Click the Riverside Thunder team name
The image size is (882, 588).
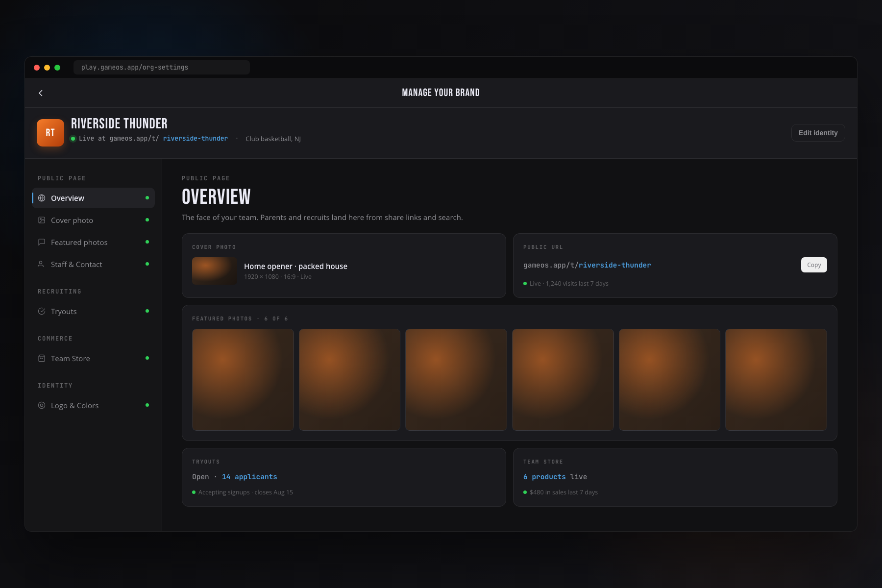pos(119,123)
